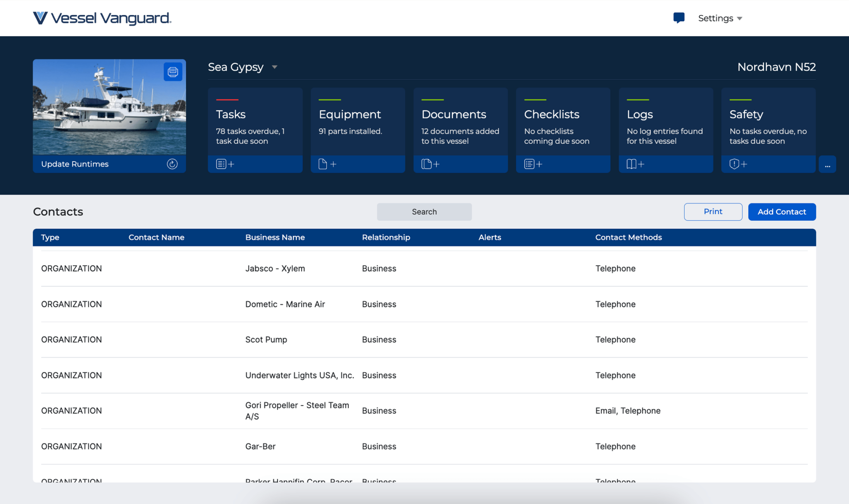
Task: Click the Search field above the contacts table
Action: click(x=424, y=211)
